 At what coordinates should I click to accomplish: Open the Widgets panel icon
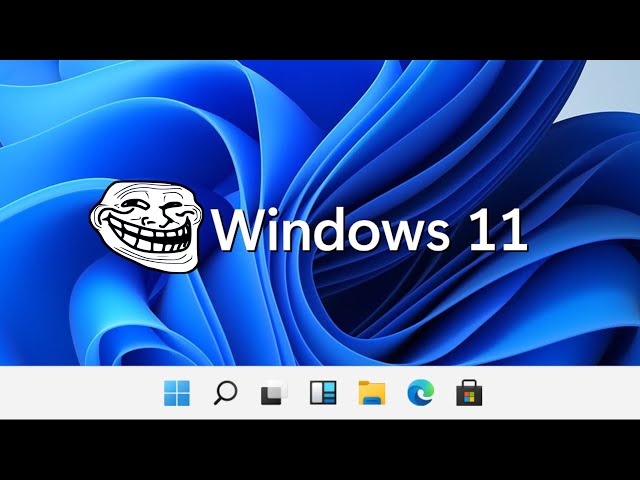click(323, 393)
